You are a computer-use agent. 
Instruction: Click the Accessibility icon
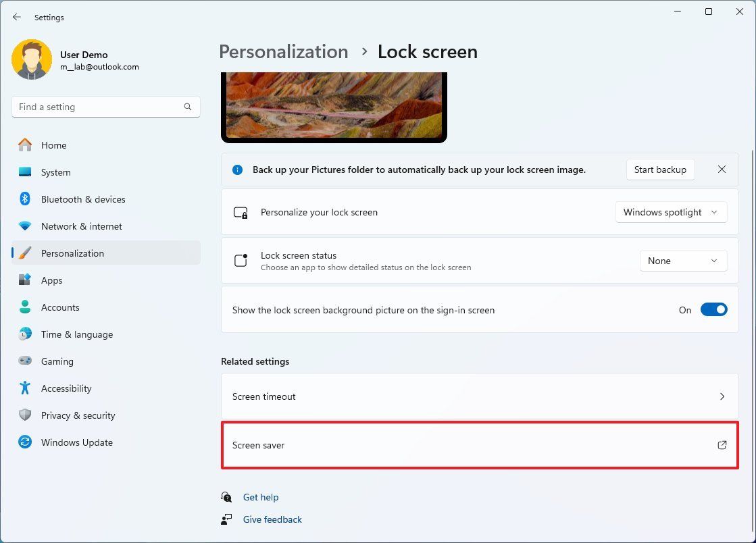26,388
